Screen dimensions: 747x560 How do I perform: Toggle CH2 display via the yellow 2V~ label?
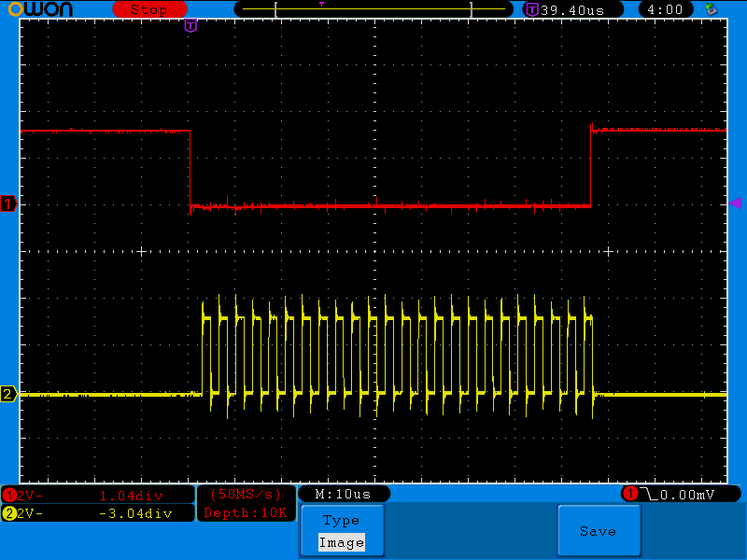[28, 512]
